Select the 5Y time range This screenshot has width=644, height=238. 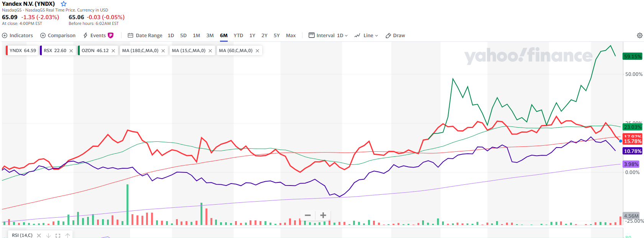point(277,35)
